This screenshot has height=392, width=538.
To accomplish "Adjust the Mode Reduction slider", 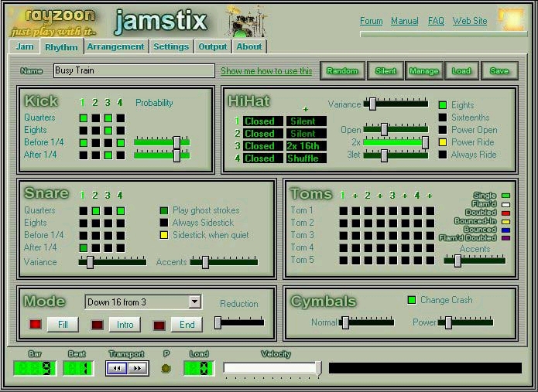I will (x=239, y=322).
